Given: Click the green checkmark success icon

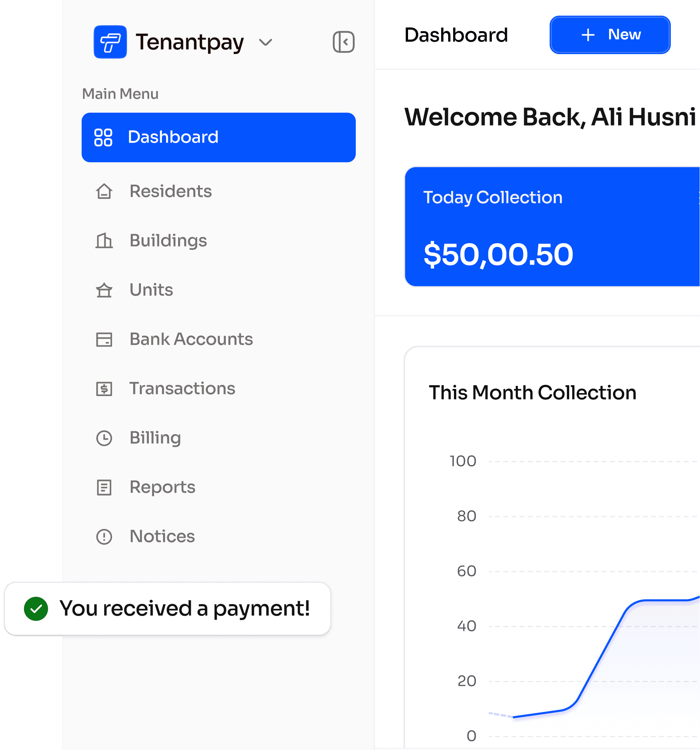Looking at the screenshot, I should click(x=36, y=608).
